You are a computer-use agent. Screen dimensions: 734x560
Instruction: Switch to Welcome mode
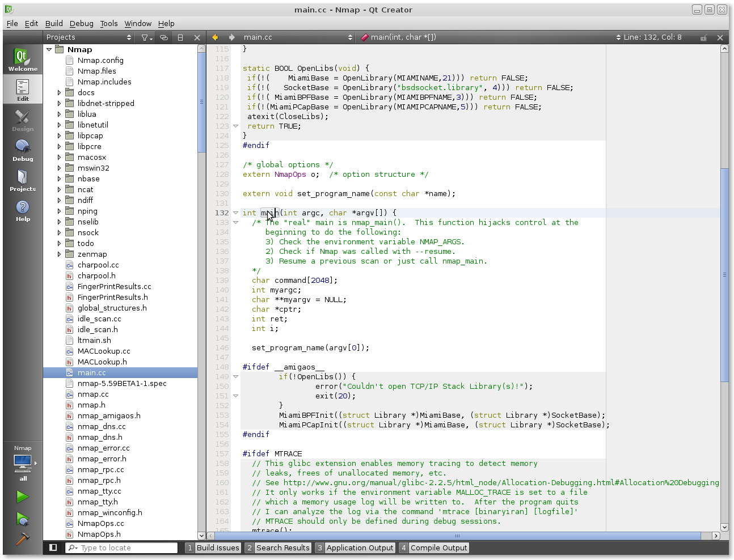(23, 60)
